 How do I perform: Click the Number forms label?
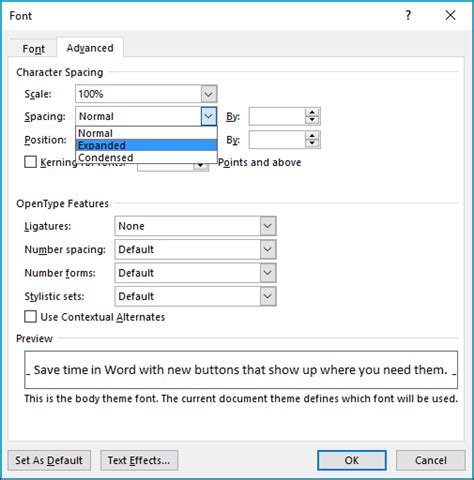click(60, 273)
